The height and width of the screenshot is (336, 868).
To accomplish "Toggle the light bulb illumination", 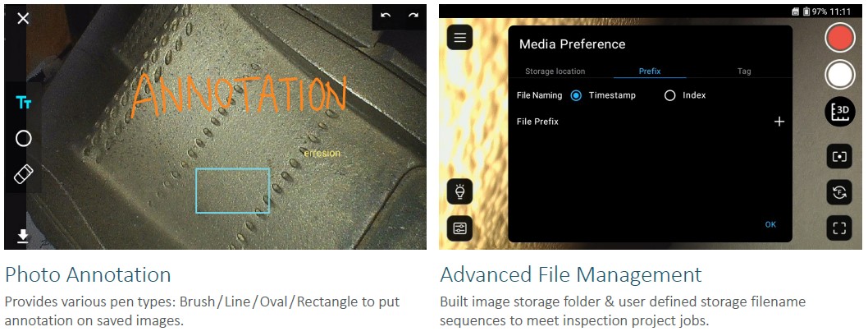I will [460, 192].
